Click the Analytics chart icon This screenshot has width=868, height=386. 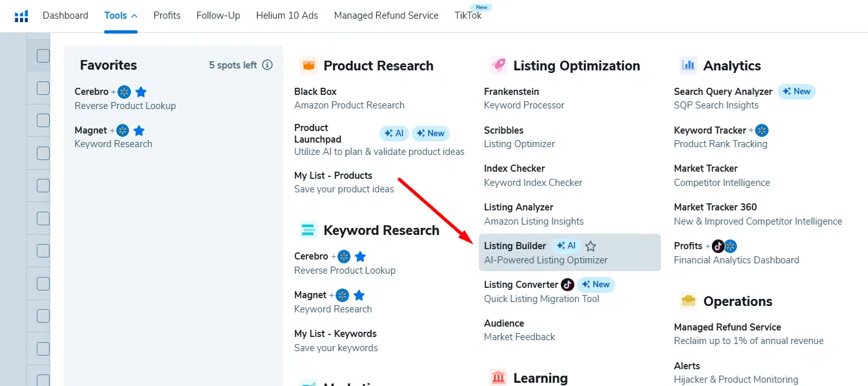(689, 65)
